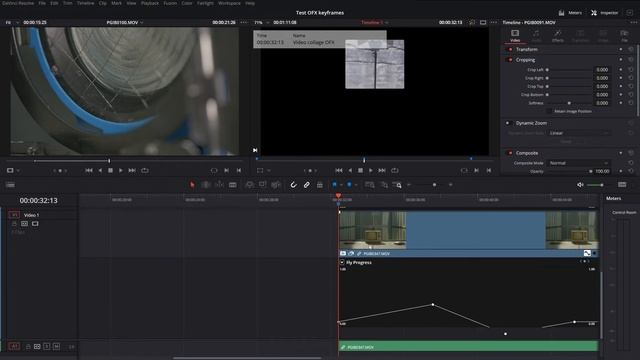The image size is (640, 360).
Task: Select the arrow Selection Mode tool
Action: pyautogui.click(x=192, y=185)
